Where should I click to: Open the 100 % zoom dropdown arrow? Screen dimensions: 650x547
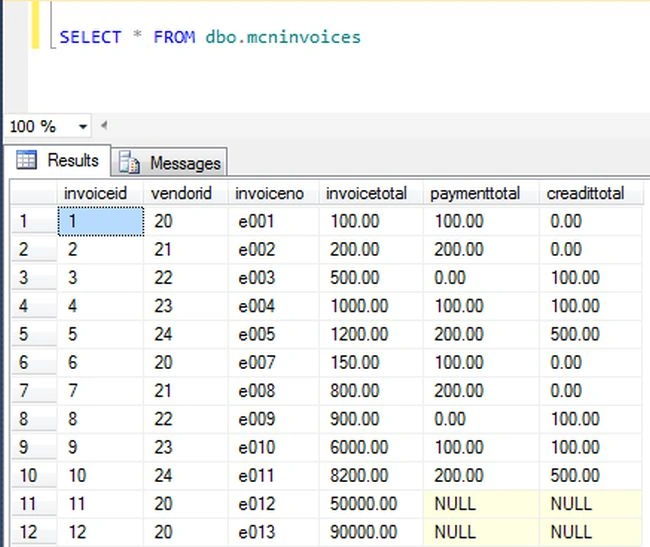(83, 126)
